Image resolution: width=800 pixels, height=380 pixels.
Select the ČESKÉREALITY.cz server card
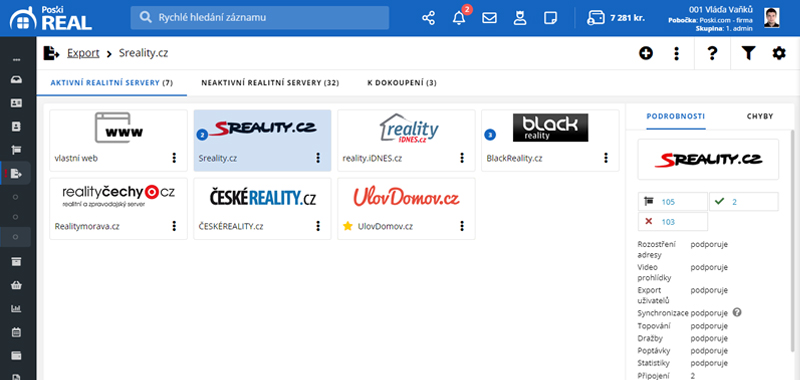tap(262, 209)
